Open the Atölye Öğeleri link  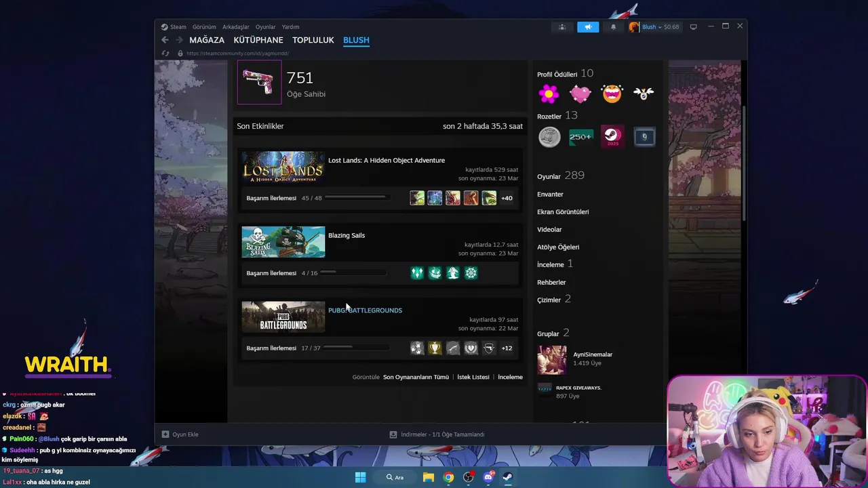tap(558, 247)
